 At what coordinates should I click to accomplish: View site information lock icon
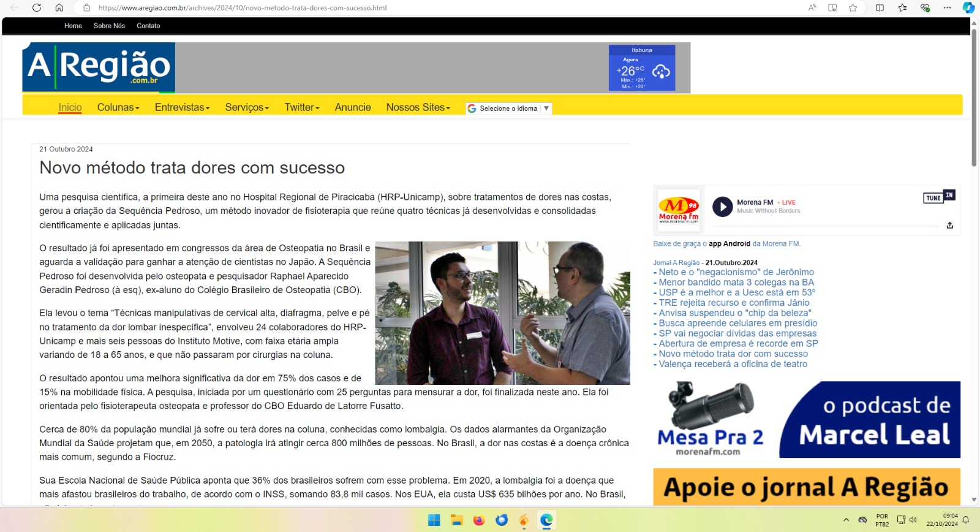87,8
